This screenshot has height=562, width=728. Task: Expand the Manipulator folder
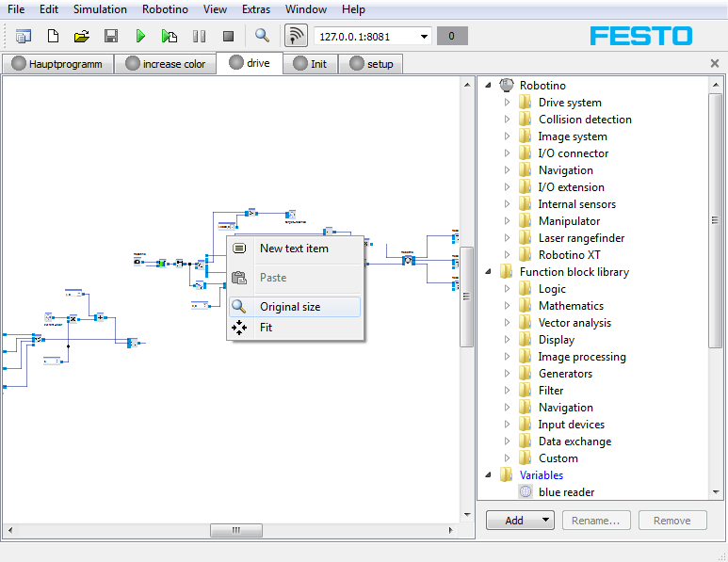click(x=507, y=221)
